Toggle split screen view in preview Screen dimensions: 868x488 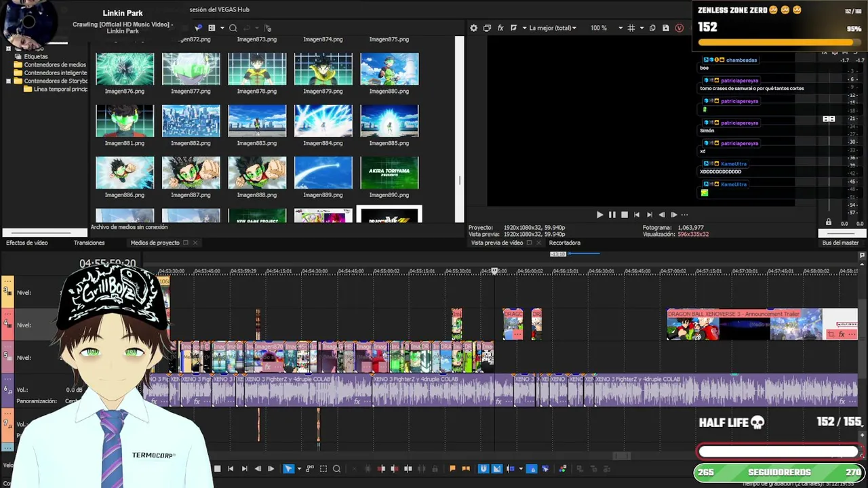click(513, 28)
